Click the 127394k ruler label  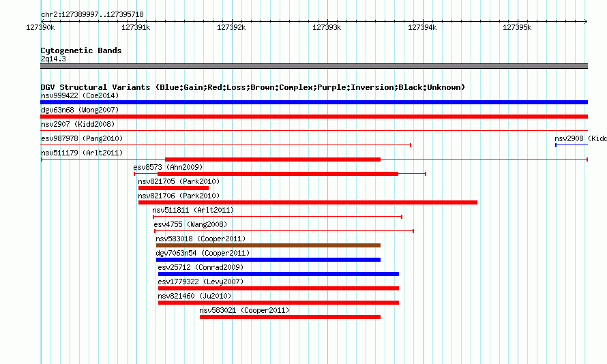(422, 27)
